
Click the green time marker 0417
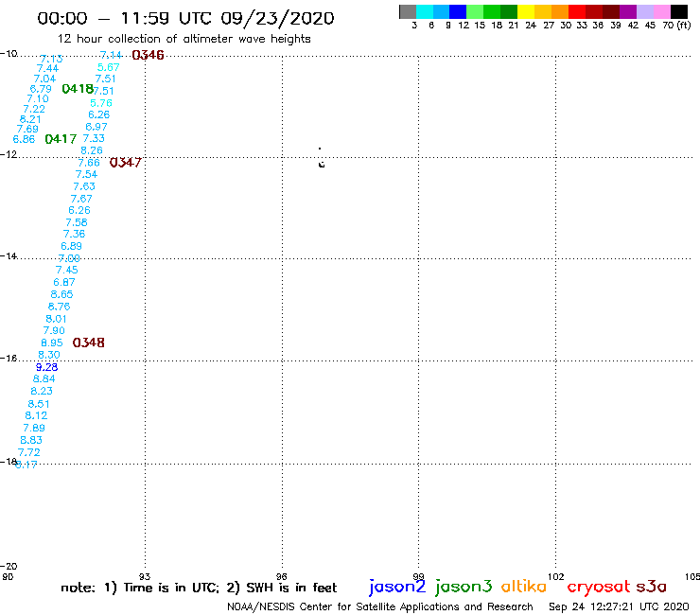coord(61,139)
